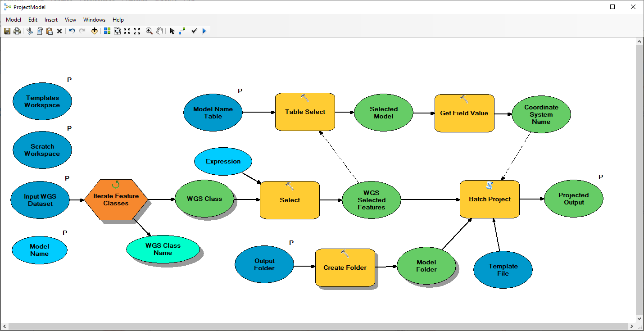The image size is (644, 331).
Task: Select the Scratch Workspace variable
Action: click(x=42, y=150)
